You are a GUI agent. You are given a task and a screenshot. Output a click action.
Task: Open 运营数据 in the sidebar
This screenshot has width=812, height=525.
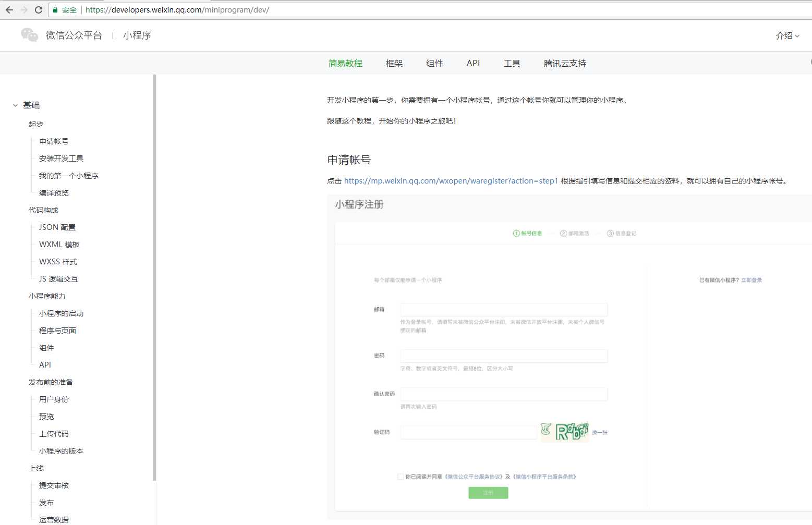(x=54, y=520)
